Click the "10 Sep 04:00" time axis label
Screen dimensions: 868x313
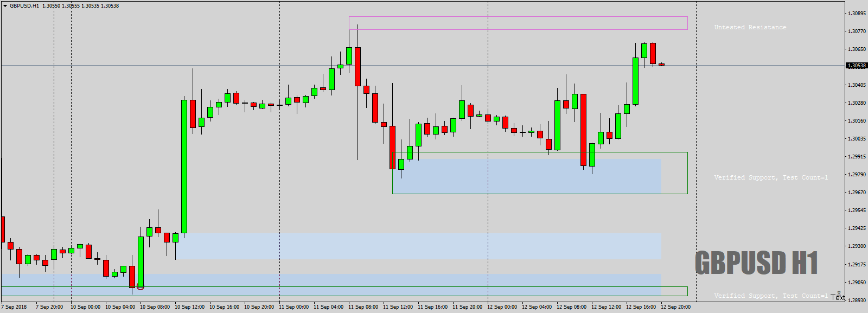pyautogui.click(x=120, y=307)
